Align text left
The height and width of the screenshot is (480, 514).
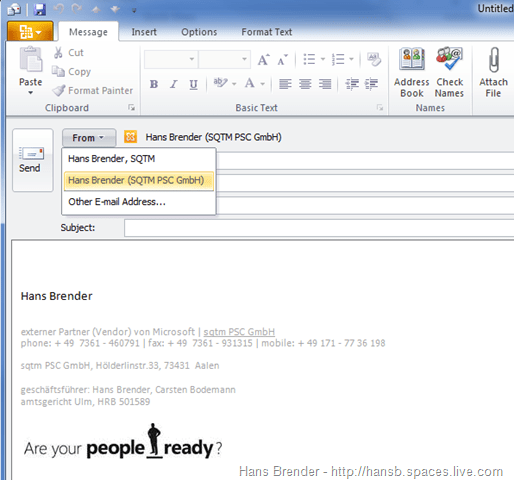click(285, 84)
